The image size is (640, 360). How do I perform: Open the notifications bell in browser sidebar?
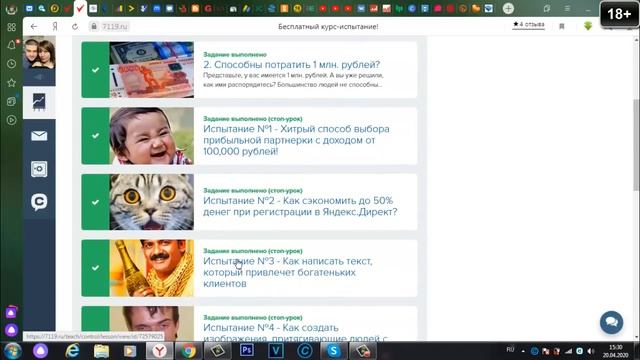[11, 45]
